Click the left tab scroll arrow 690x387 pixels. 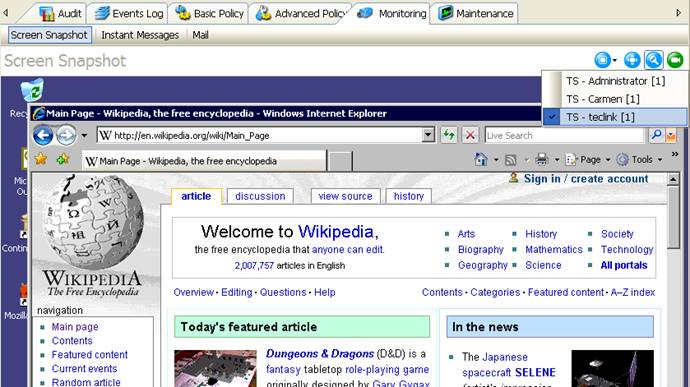6,13
